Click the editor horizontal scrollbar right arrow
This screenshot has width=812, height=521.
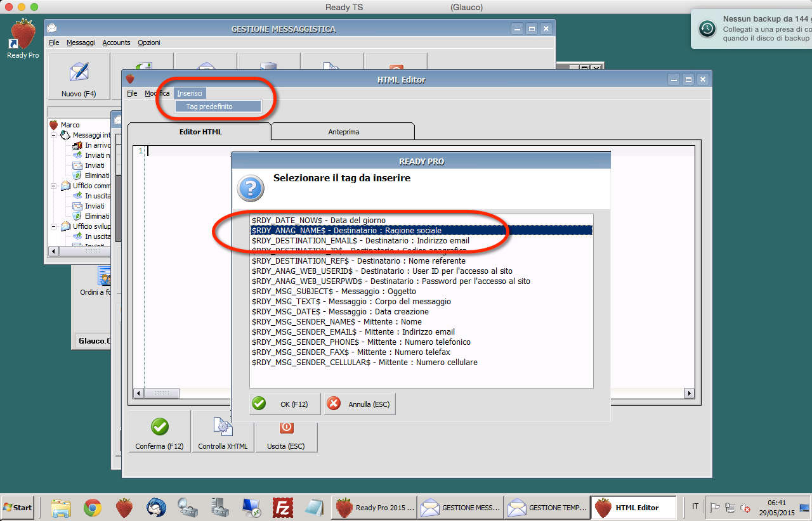pyautogui.click(x=690, y=394)
